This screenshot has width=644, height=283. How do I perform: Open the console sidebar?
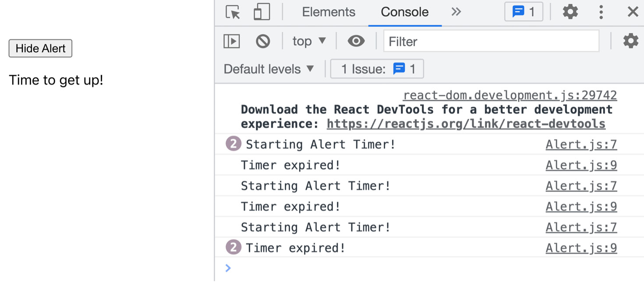[232, 41]
